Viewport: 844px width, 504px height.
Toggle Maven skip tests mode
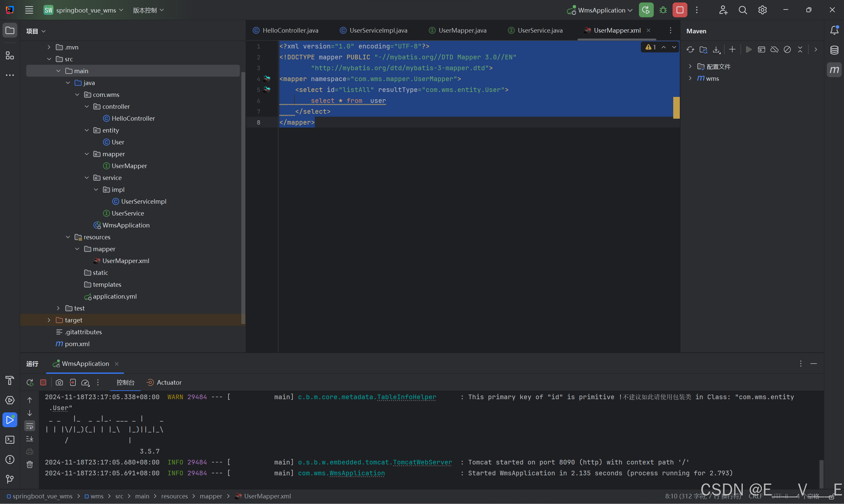click(787, 49)
